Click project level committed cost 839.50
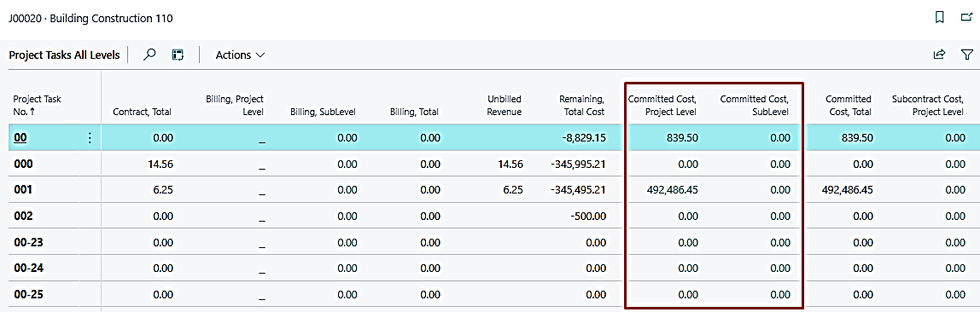Screen dimensions: 980x312 [x=683, y=138]
